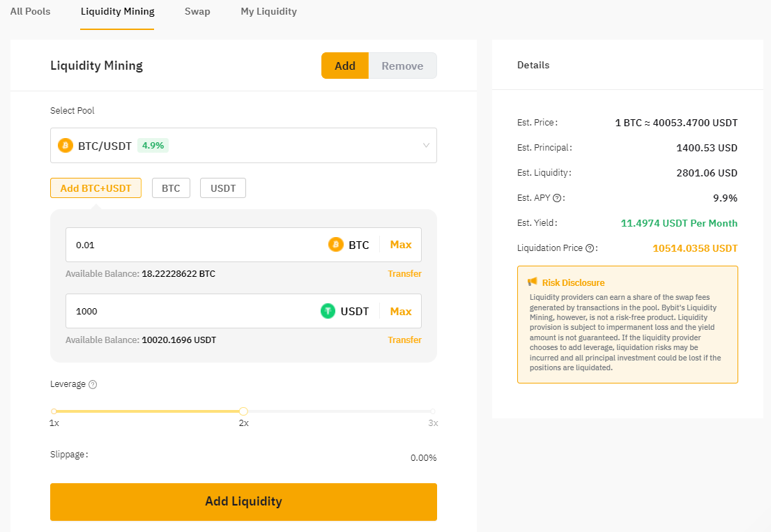Click the Risk Disclosure heading
Viewport: 771px width, 532px height.
pos(573,282)
